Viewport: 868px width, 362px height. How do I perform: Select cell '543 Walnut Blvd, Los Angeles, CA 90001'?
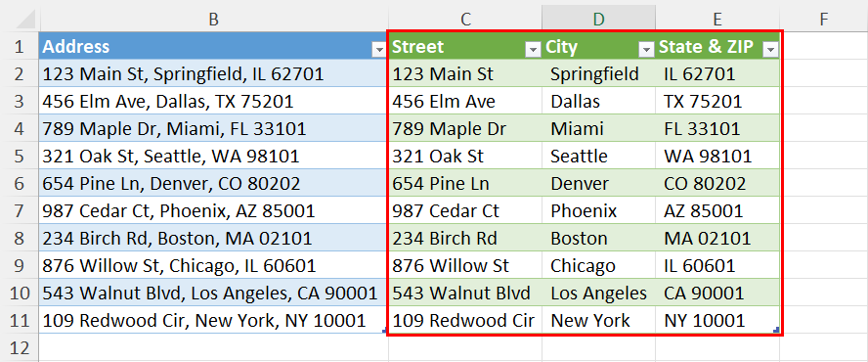(x=214, y=293)
